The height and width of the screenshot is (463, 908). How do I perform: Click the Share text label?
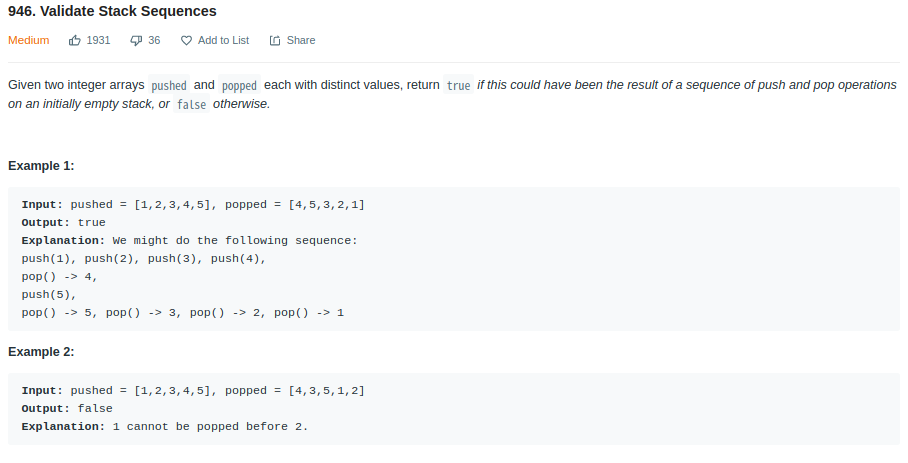pos(301,41)
